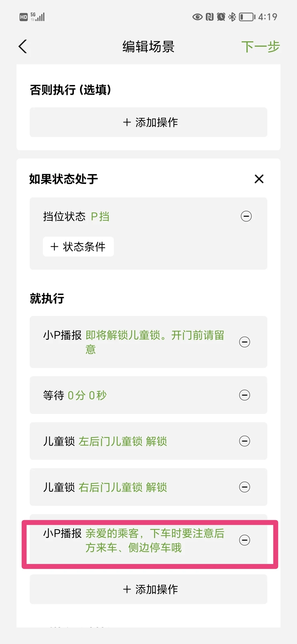Image resolution: width=297 pixels, height=644 pixels.
Task: Add operation under 就执行 list
Action: tap(148, 589)
